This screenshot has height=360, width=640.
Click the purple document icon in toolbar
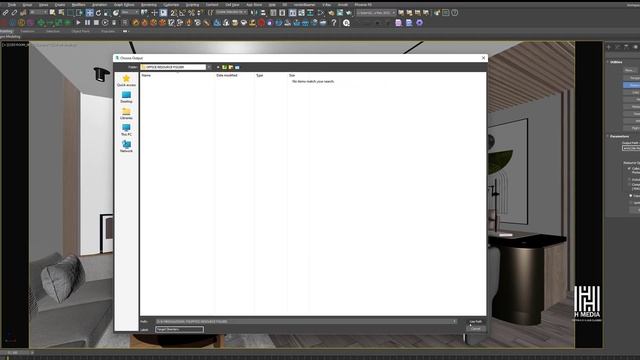398,23
